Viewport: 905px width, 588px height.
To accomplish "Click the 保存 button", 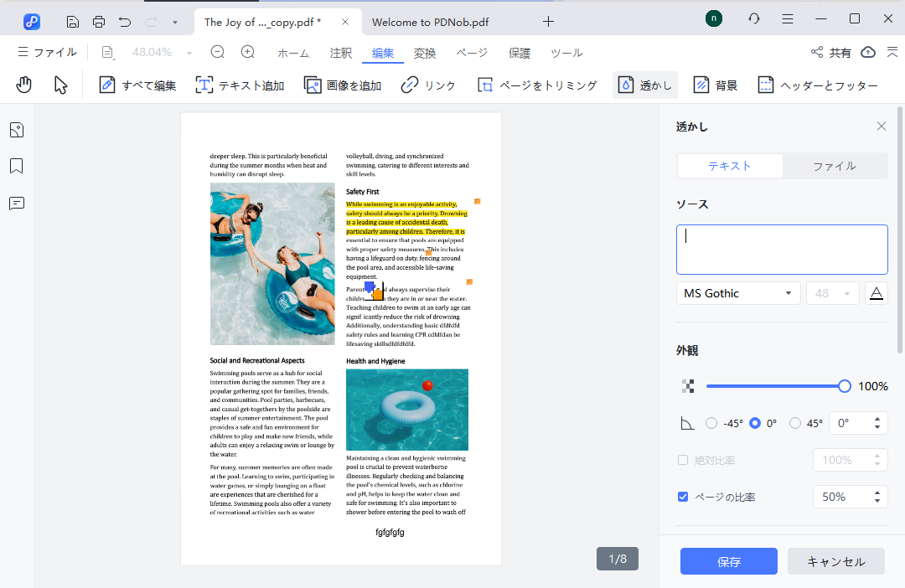I will pos(728,561).
